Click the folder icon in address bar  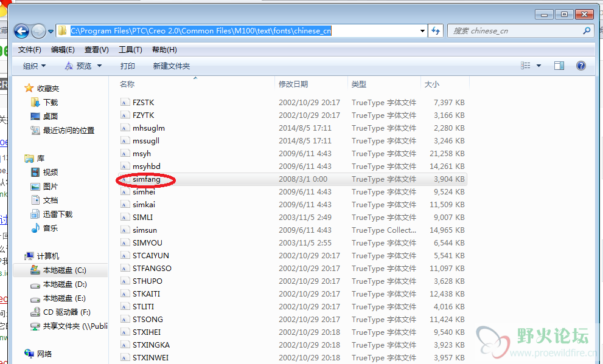tap(62, 31)
